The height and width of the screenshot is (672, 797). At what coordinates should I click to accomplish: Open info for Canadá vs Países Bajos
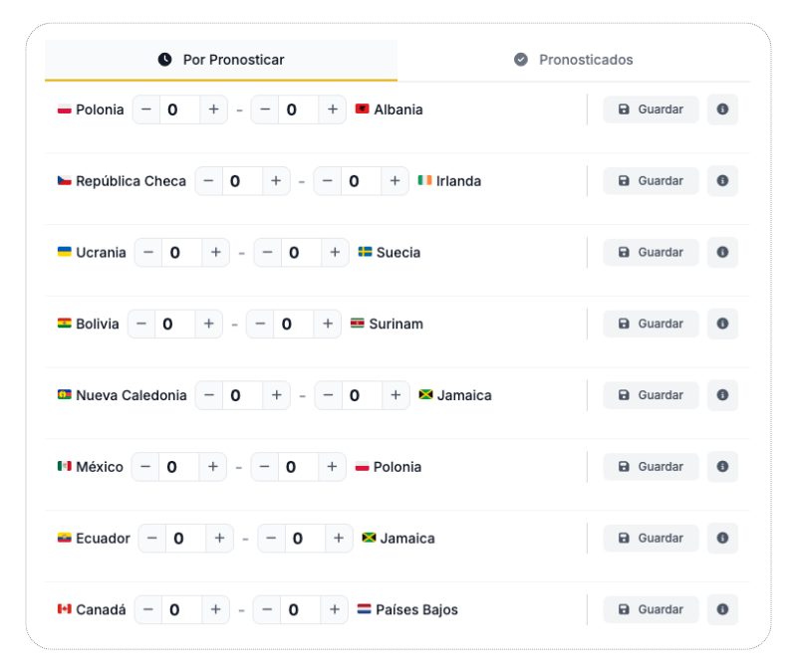click(722, 609)
